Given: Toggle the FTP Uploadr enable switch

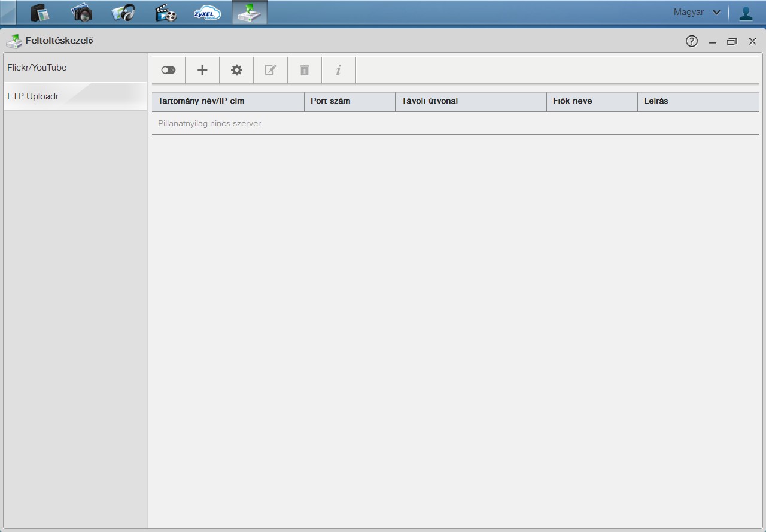Looking at the screenshot, I should (168, 70).
